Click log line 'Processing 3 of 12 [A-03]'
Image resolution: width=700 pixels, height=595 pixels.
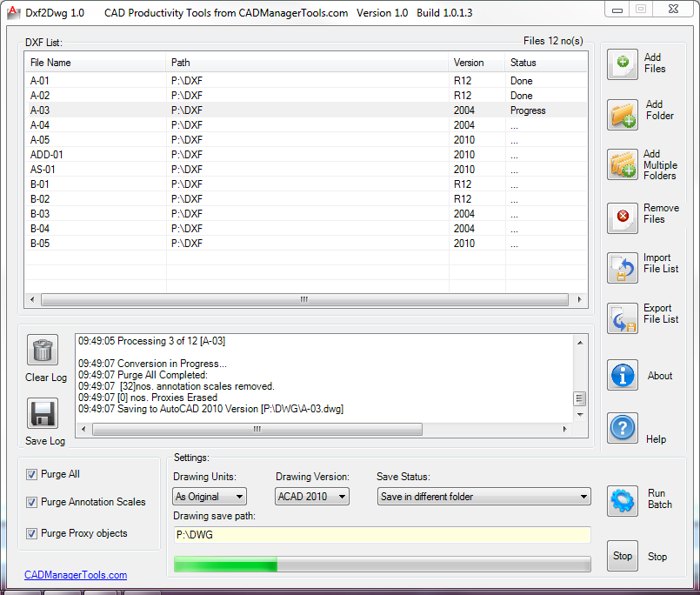coord(152,341)
